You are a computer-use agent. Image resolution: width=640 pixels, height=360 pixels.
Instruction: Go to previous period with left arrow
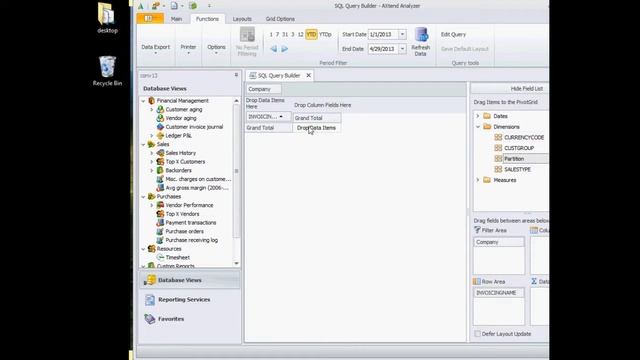click(x=273, y=49)
